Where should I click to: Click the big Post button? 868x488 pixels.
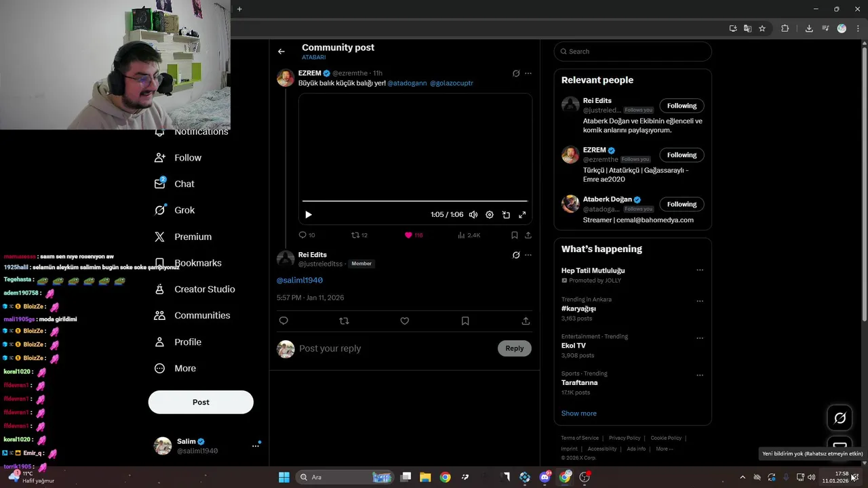pos(201,402)
